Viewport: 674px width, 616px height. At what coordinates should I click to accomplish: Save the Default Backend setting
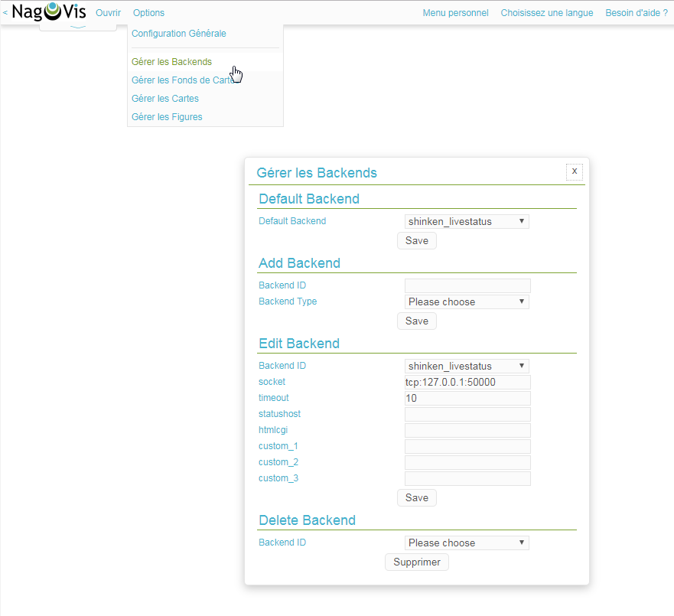point(416,240)
